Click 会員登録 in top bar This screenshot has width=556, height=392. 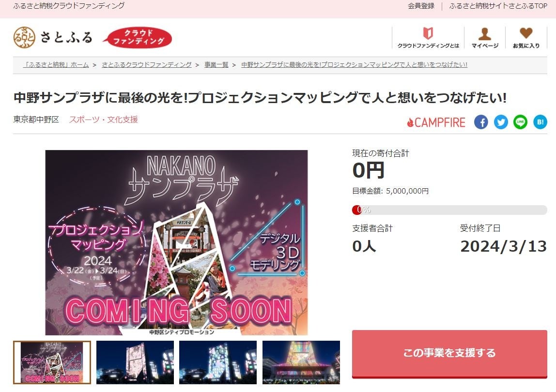pos(421,6)
